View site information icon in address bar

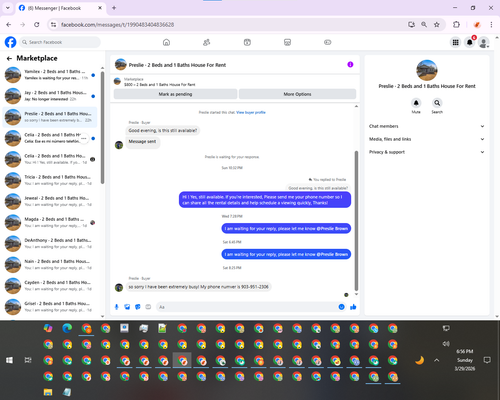pos(53,25)
